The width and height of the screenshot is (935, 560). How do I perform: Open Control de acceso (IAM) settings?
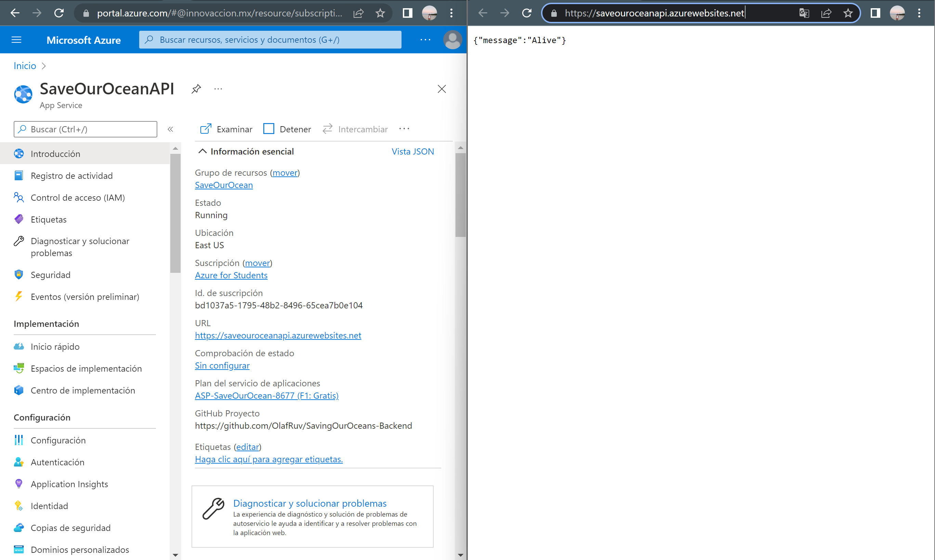[x=77, y=197]
